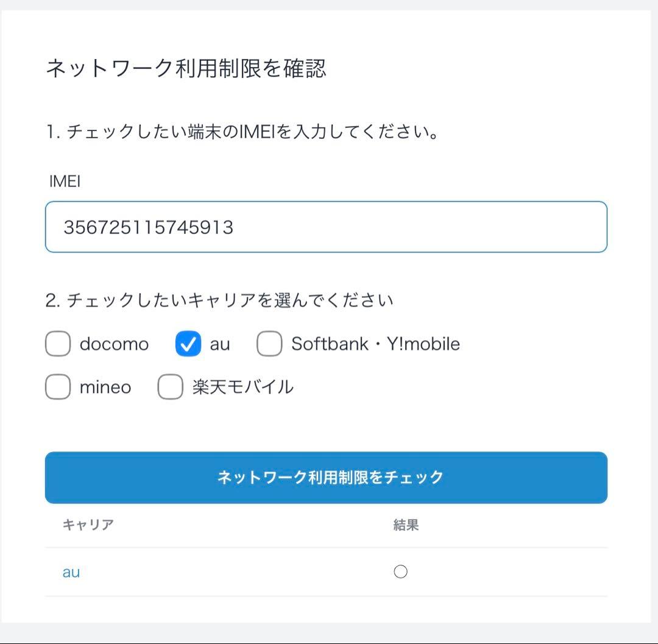Check the Softbank・Y!mobile option
The width and height of the screenshot is (658, 644).
[x=269, y=344]
